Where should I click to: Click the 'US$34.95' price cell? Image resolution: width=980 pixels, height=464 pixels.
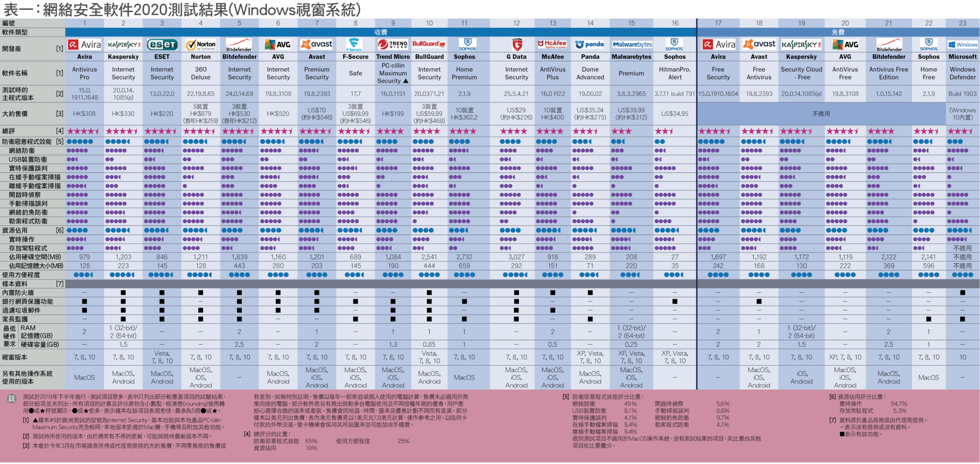click(675, 114)
